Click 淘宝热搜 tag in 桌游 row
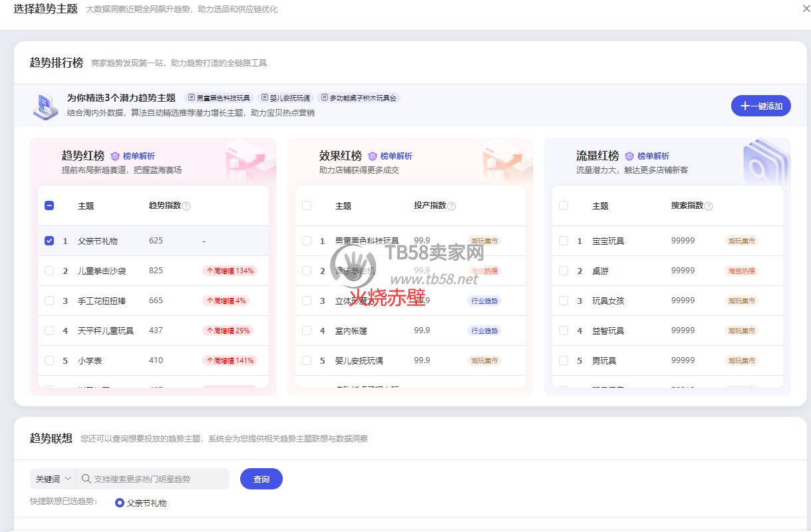Image resolution: width=811 pixels, height=532 pixels. [741, 271]
